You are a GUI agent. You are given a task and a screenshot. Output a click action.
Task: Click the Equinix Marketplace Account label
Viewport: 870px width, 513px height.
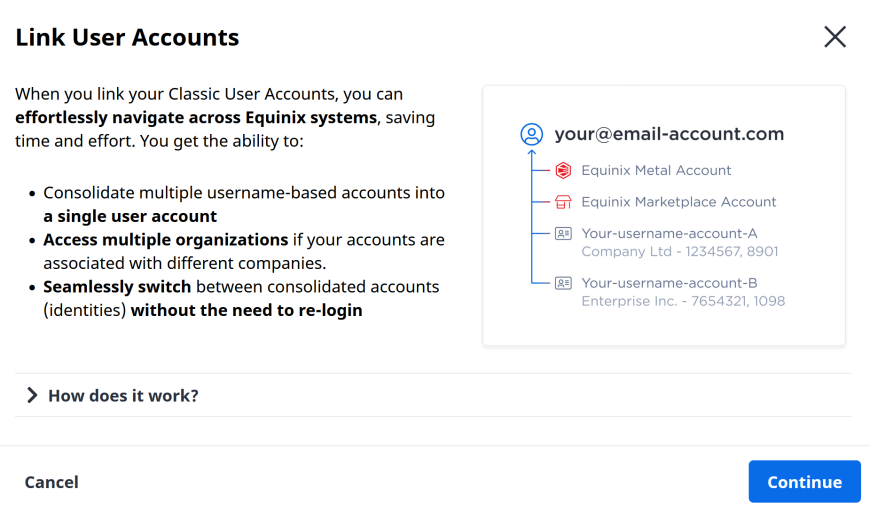pyautogui.click(x=679, y=202)
